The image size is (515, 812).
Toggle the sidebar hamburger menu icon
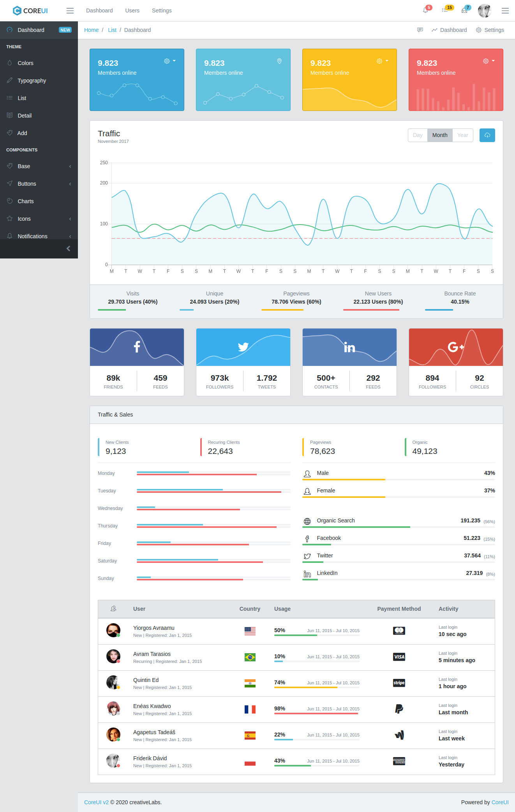[70, 11]
